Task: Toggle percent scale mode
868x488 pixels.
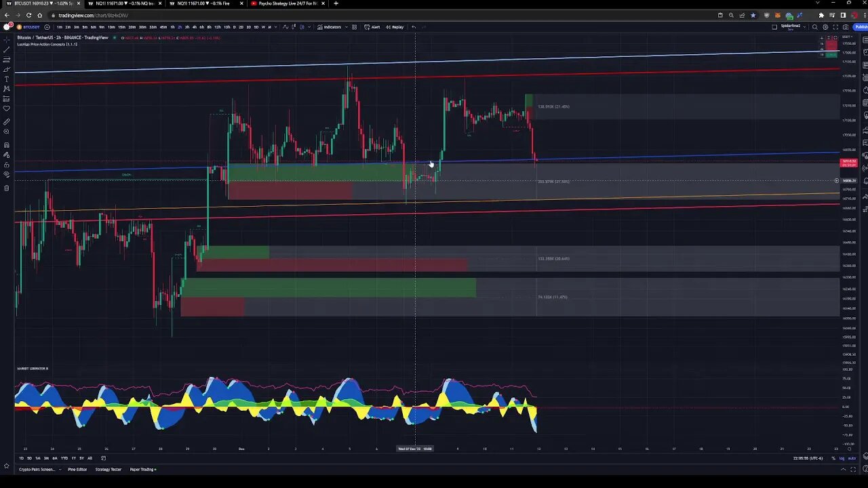Action: (833, 458)
